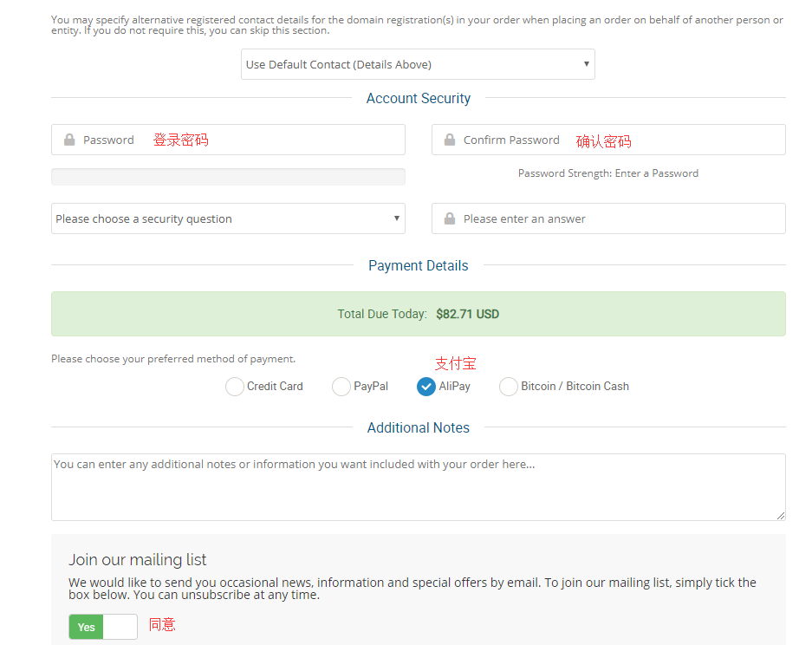Click the Password input field

tap(228, 140)
